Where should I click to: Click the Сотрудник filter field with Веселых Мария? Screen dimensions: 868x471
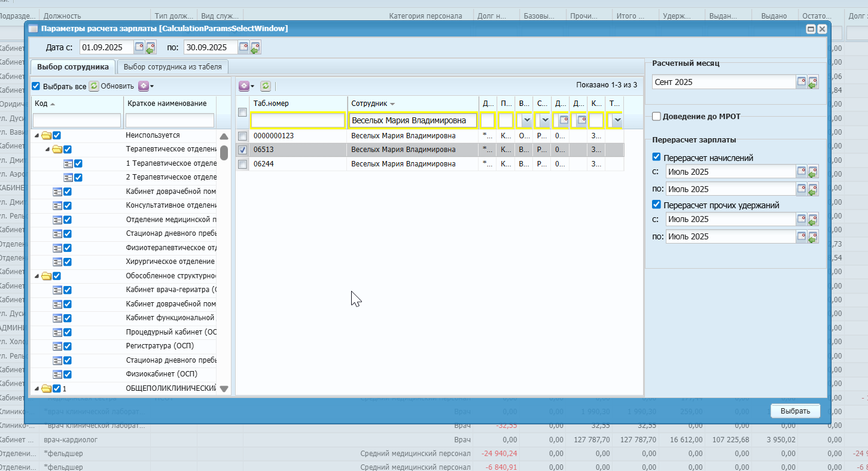pos(413,120)
